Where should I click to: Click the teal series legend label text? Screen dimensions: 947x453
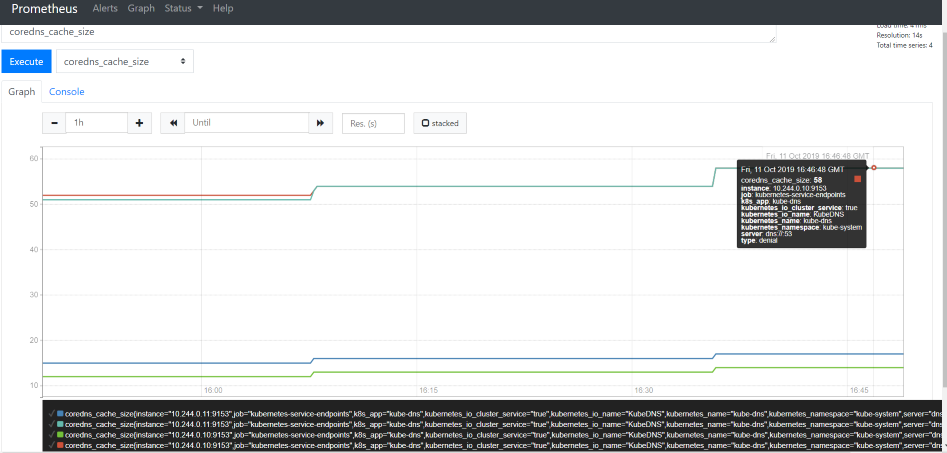point(503,425)
